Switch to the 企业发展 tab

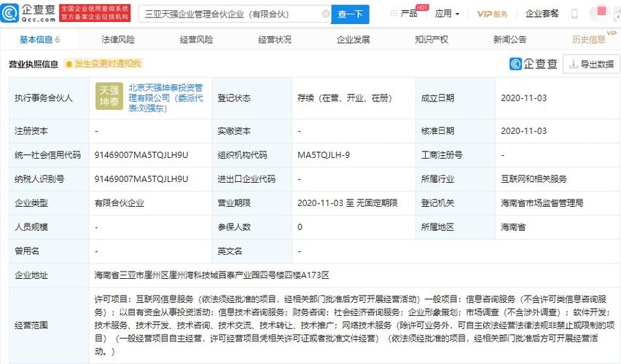coord(354,39)
